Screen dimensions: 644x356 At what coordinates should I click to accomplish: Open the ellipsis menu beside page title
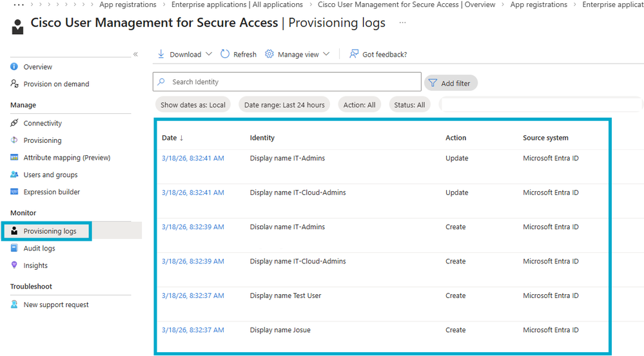402,23
